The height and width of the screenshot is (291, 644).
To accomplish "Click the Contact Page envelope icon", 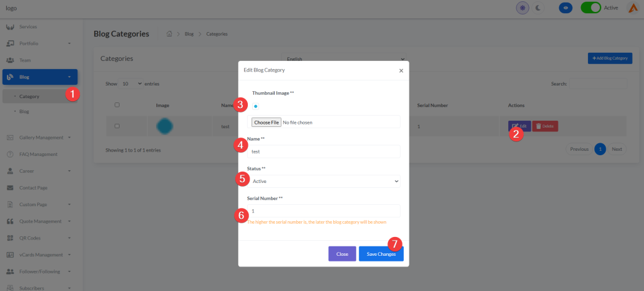I will pyautogui.click(x=10, y=188).
